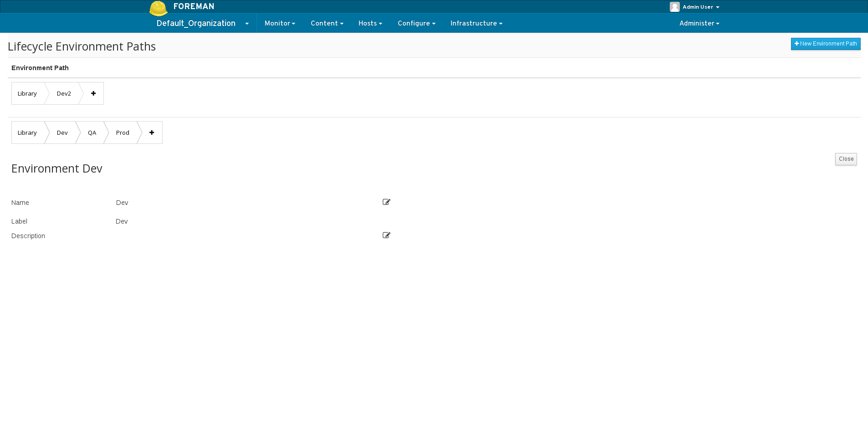Close the Environment Dev details panel
The width and height of the screenshot is (868, 433).
[x=846, y=159]
